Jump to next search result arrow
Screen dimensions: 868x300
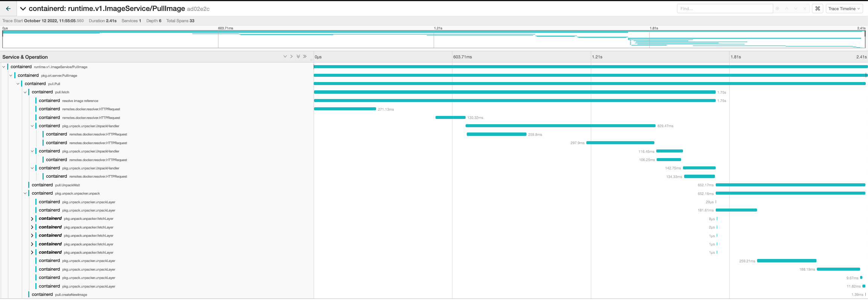(795, 9)
